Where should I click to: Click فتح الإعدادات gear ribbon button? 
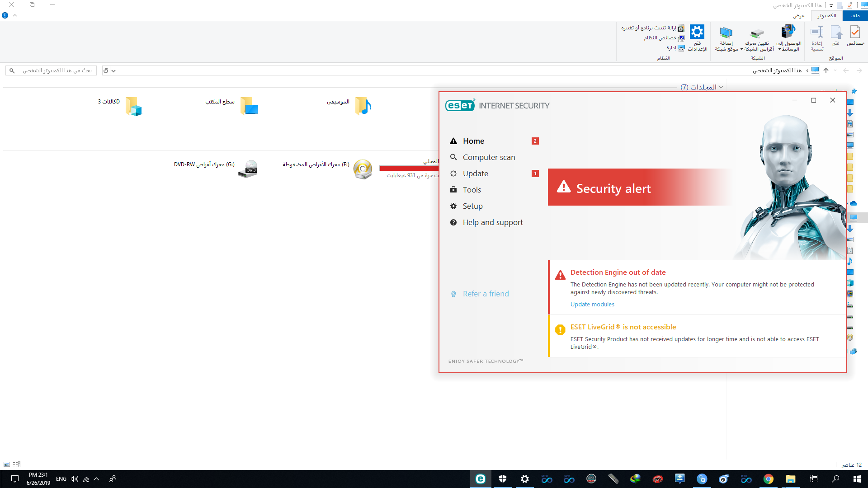point(697,38)
